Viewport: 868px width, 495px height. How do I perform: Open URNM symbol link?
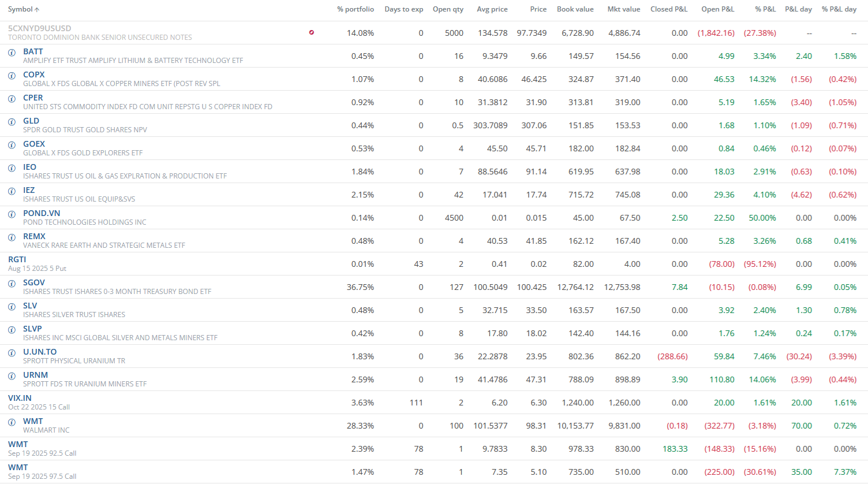pyautogui.click(x=35, y=375)
